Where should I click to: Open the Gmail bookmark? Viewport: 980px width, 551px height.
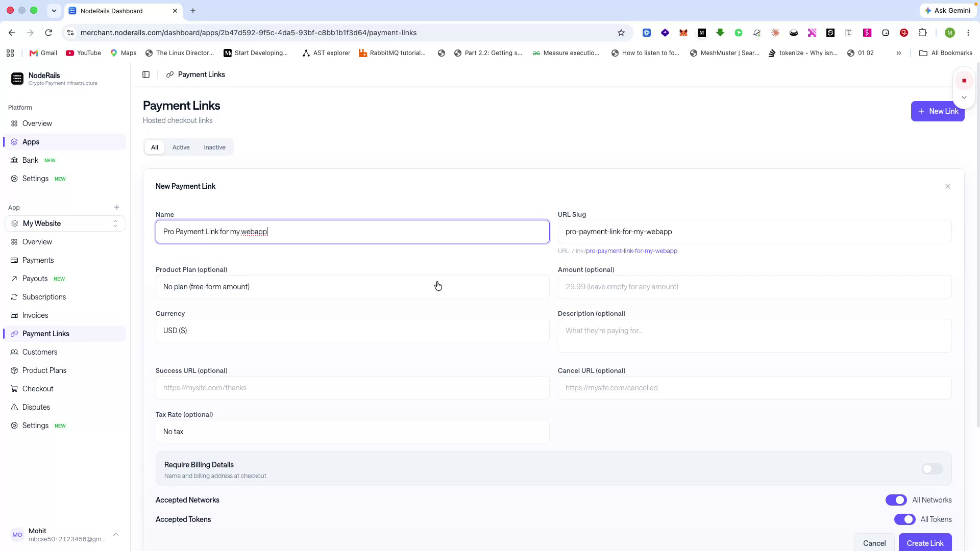point(43,53)
